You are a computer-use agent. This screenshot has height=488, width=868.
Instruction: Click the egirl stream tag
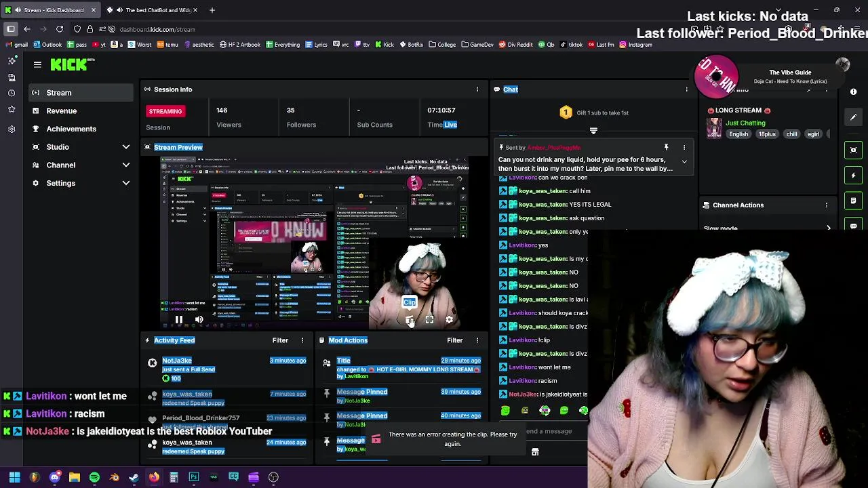(x=813, y=134)
